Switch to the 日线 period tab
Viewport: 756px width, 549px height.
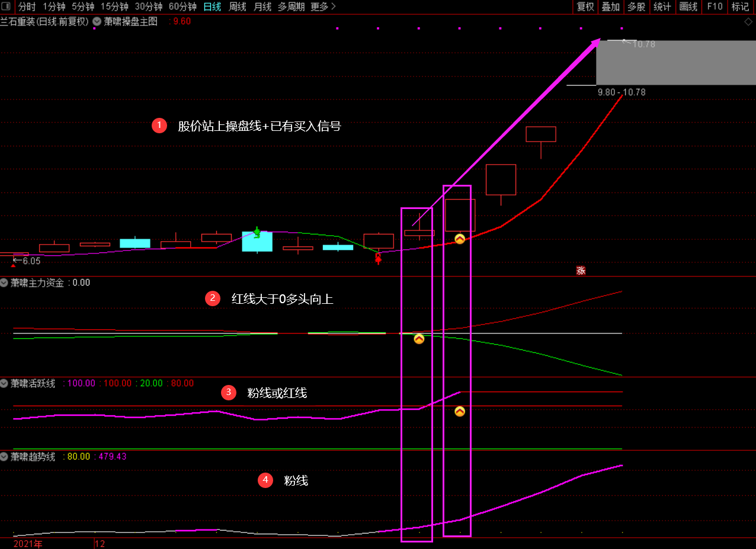[212, 7]
